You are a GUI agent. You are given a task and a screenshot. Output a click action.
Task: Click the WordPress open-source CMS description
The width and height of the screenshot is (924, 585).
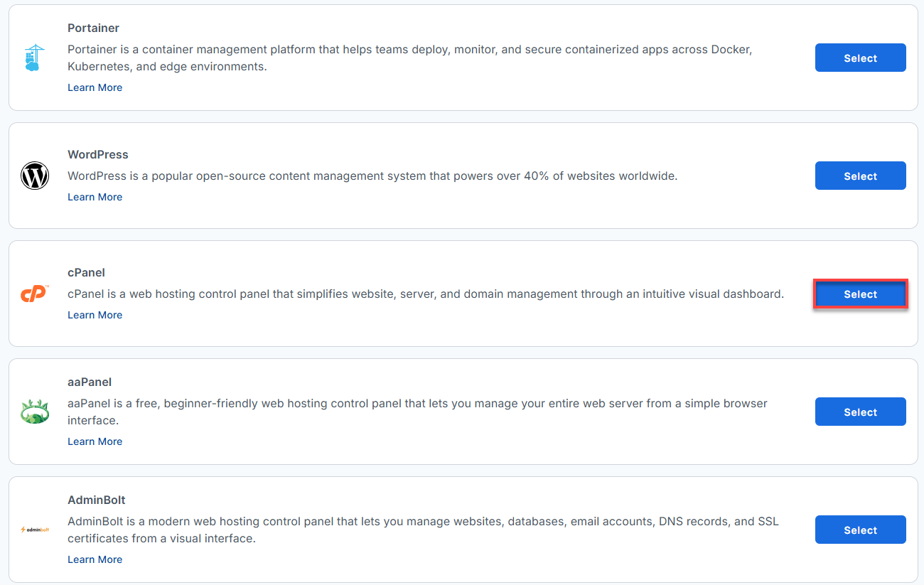[372, 176]
